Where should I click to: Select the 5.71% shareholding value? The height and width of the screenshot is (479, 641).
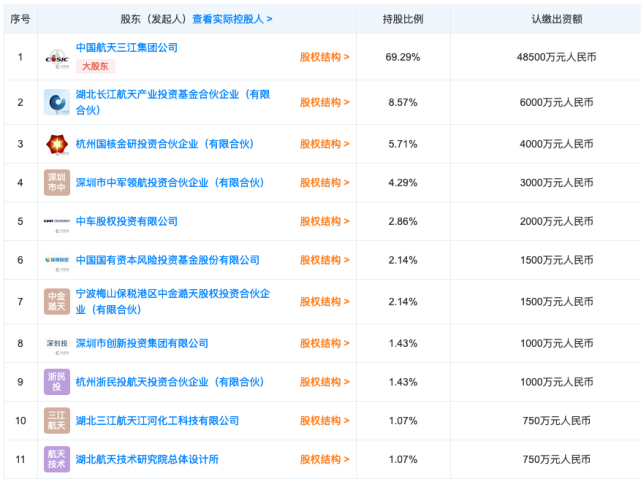[x=403, y=144]
